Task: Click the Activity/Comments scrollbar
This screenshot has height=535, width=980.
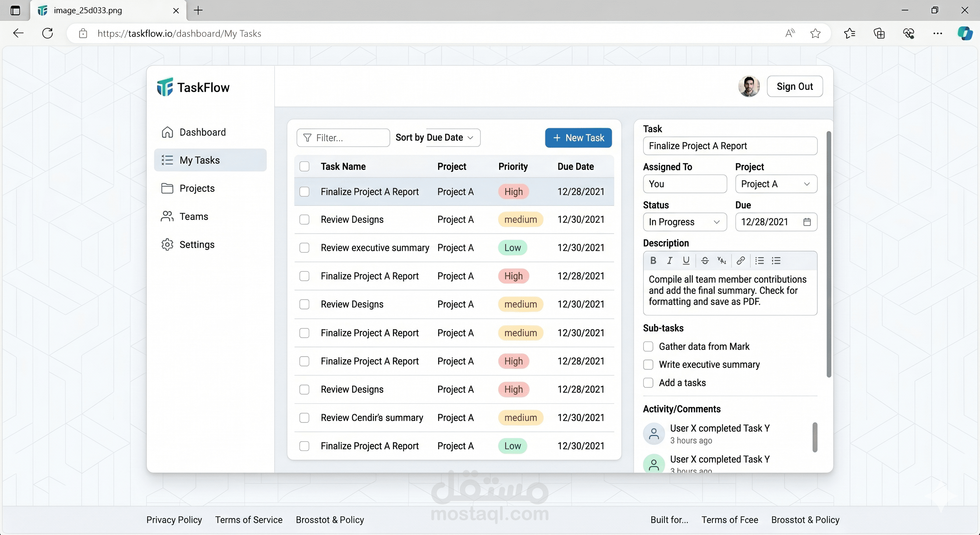Action: click(814, 437)
